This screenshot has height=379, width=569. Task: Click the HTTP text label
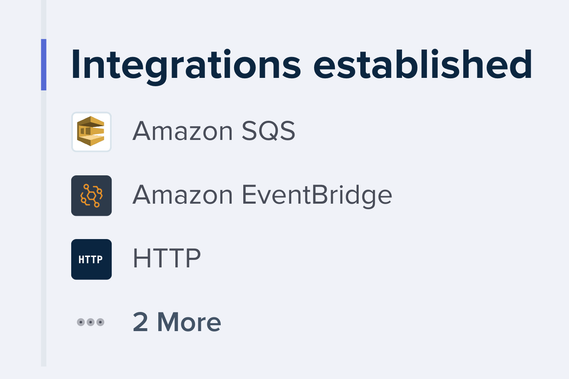point(167,258)
